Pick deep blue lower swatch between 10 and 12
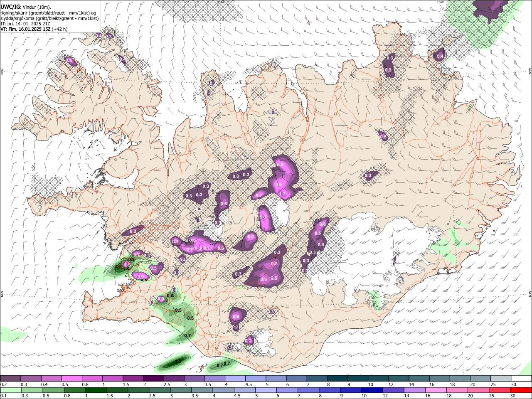Screen dimensions: 532x399 pyautogui.click(x=372, y=390)
